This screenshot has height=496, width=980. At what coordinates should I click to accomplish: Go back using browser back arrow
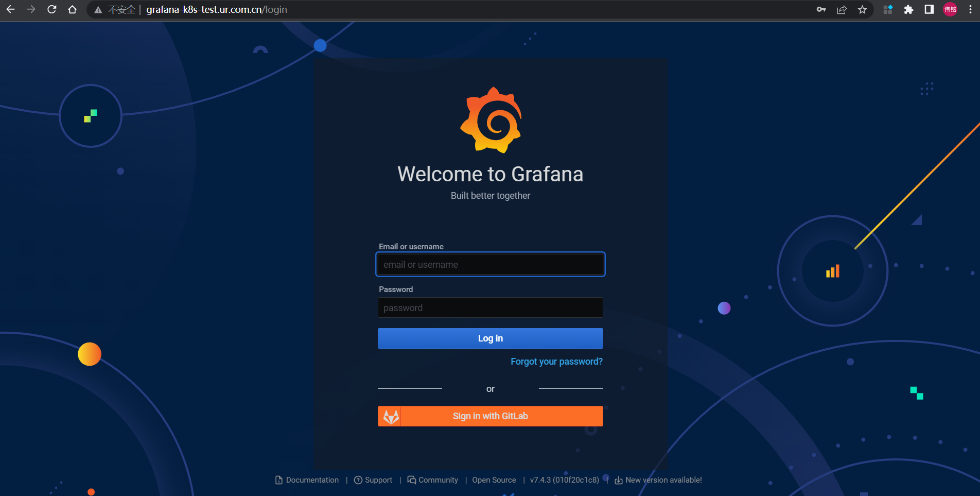point(10,9)
